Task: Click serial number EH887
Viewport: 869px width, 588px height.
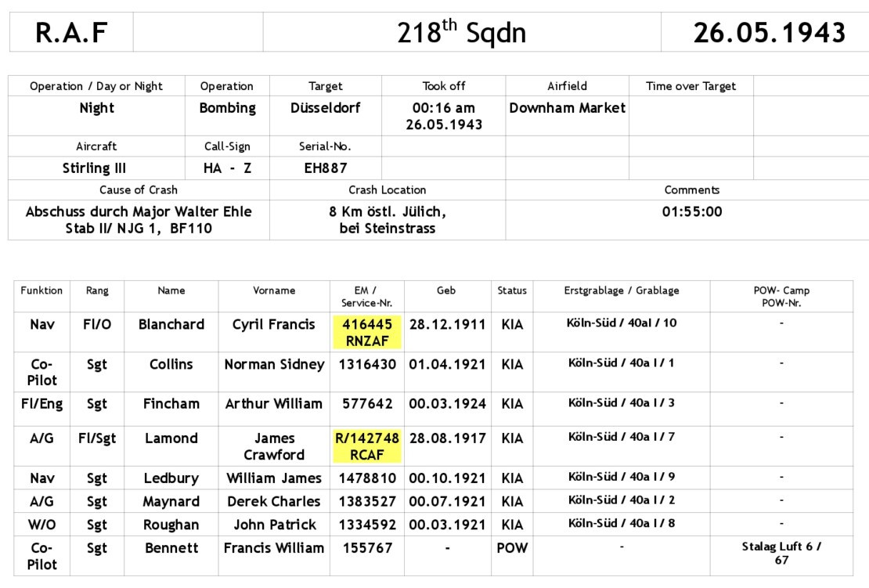Action: 325,168
